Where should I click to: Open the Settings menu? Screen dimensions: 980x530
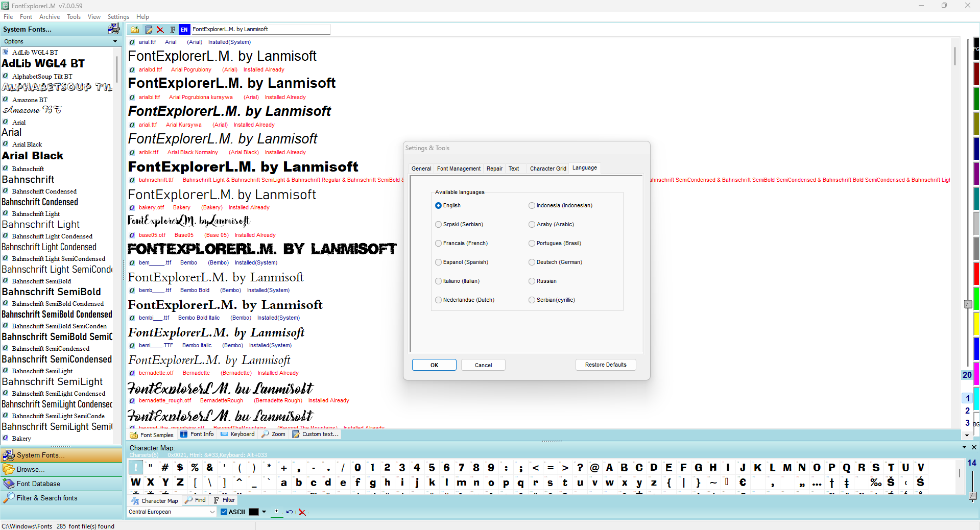118,17
